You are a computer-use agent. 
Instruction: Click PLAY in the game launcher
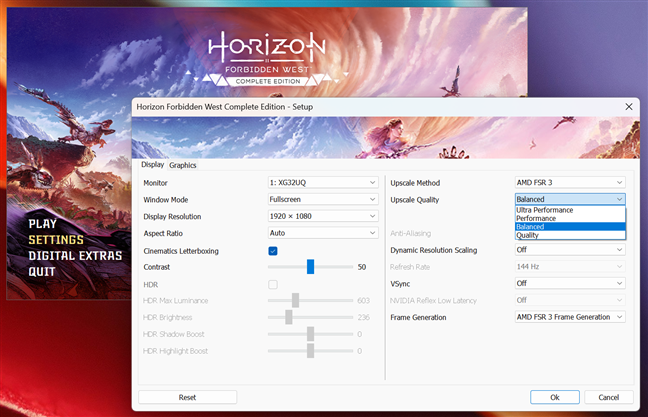click(43, 224)
